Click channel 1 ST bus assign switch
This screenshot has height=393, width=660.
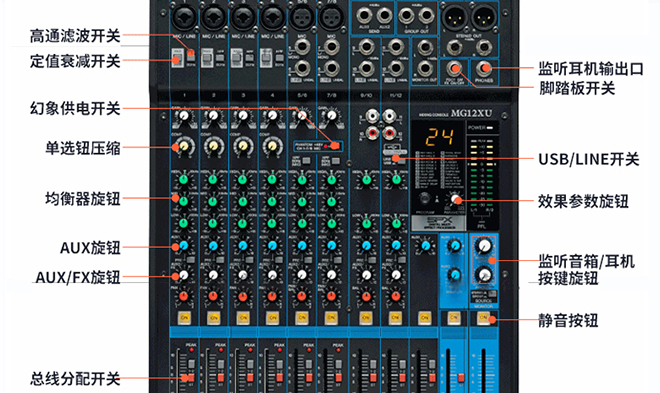click(191, 377)
